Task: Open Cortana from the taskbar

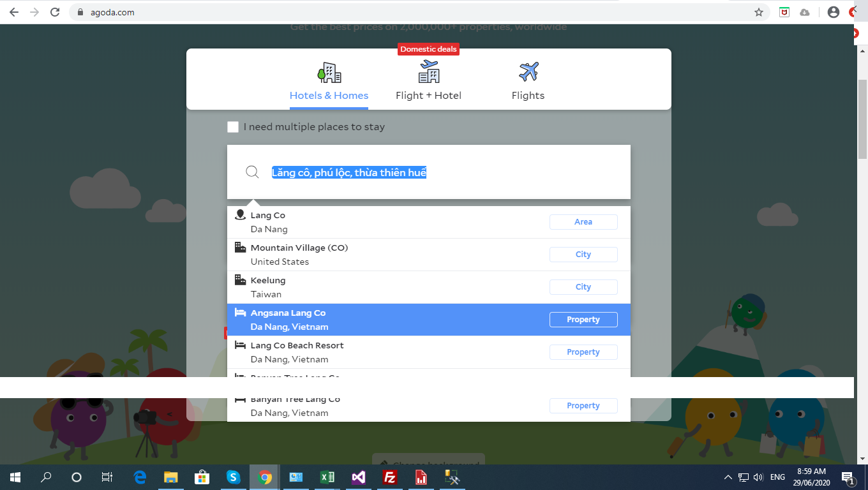Action: point(77,477)
